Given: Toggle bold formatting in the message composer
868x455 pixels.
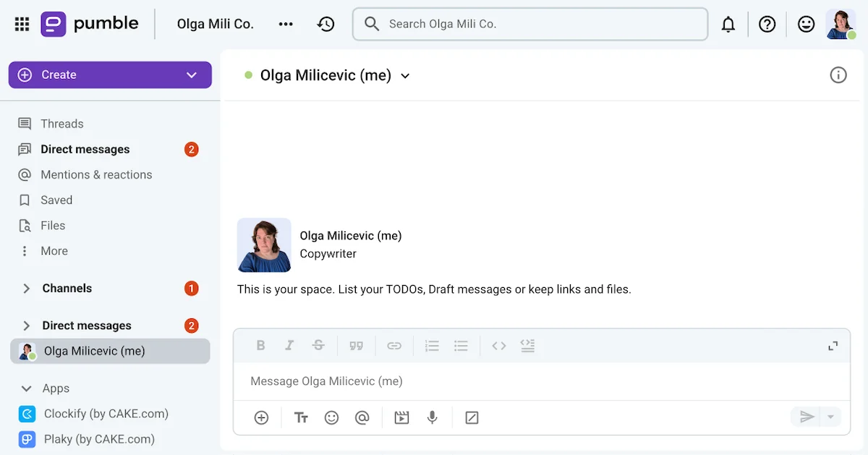Looking at the screenshot, I should [260, 345].
